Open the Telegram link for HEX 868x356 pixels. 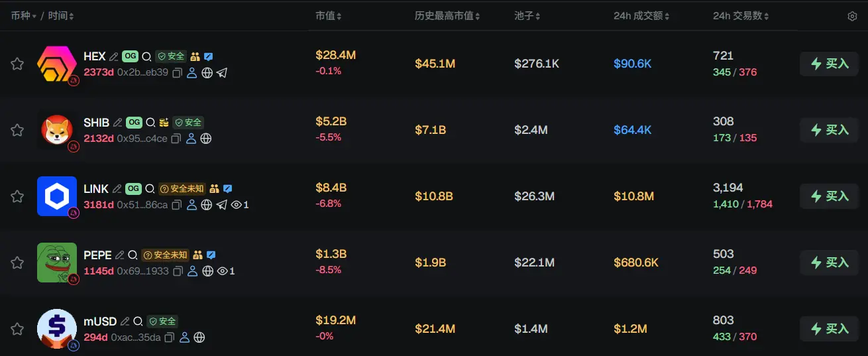(222, 73)
